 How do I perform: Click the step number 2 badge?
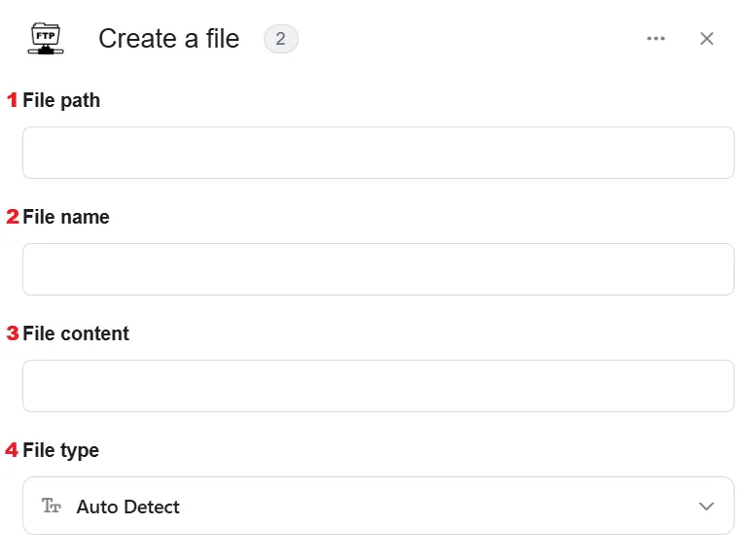click(280, 39)
